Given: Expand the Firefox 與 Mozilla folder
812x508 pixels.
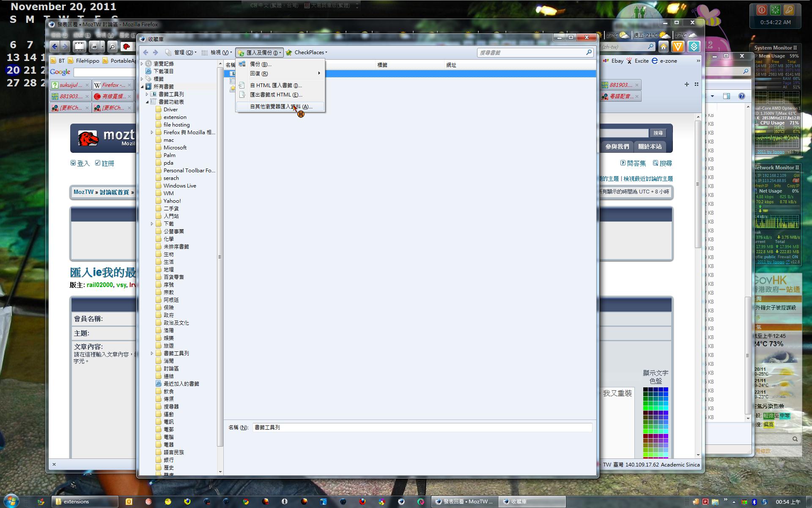Looking at the screenshot, I should point(152,133).
